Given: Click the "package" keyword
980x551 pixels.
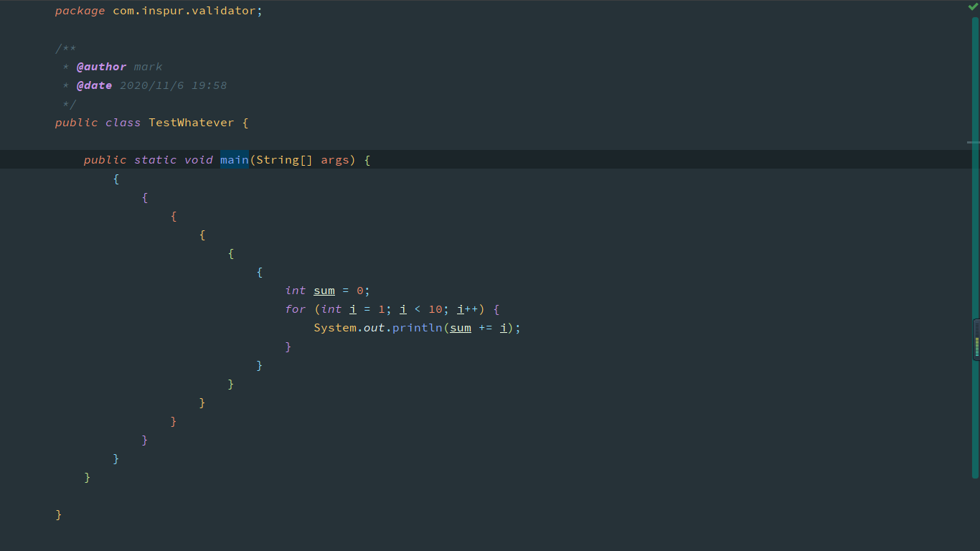Looking at the screenshot, I should coord(80,11).
